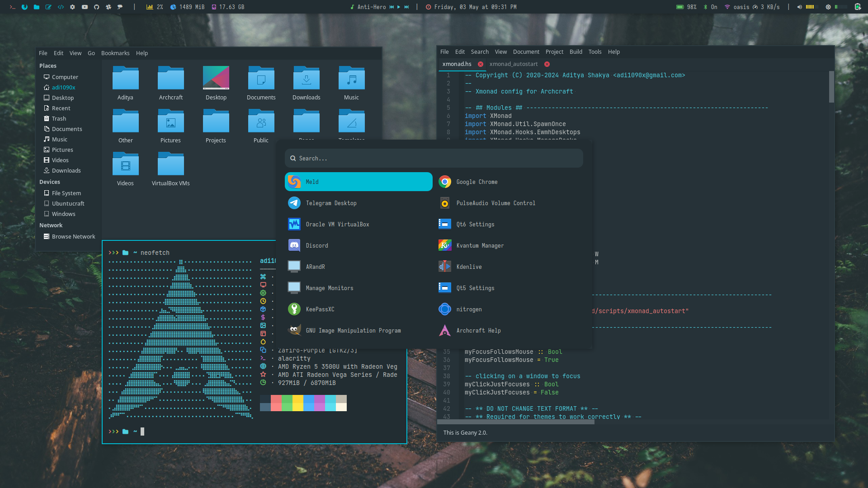Play the Anti-Hero track
This screenshot has width=868, height=488.
click(x=399, y=7)
